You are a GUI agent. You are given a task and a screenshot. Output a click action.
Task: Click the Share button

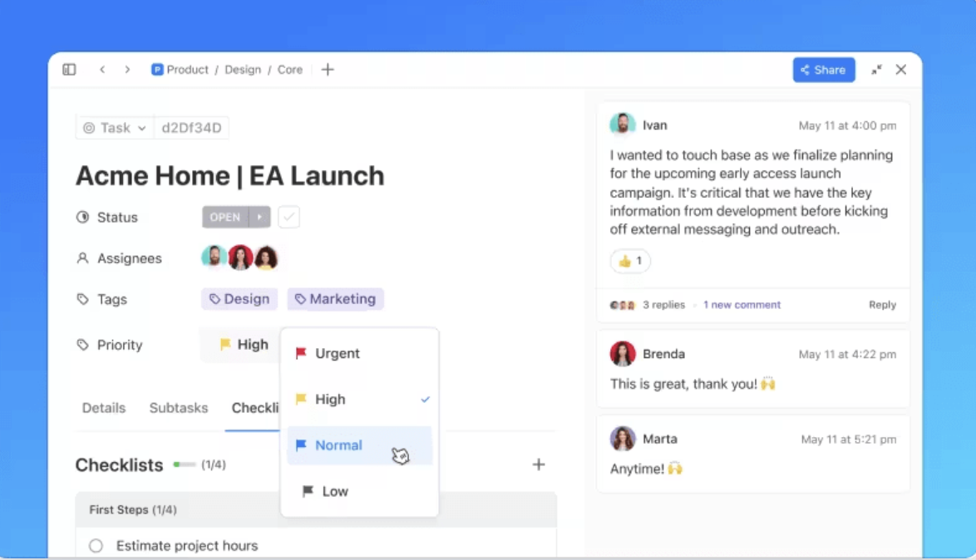point(823,70)
